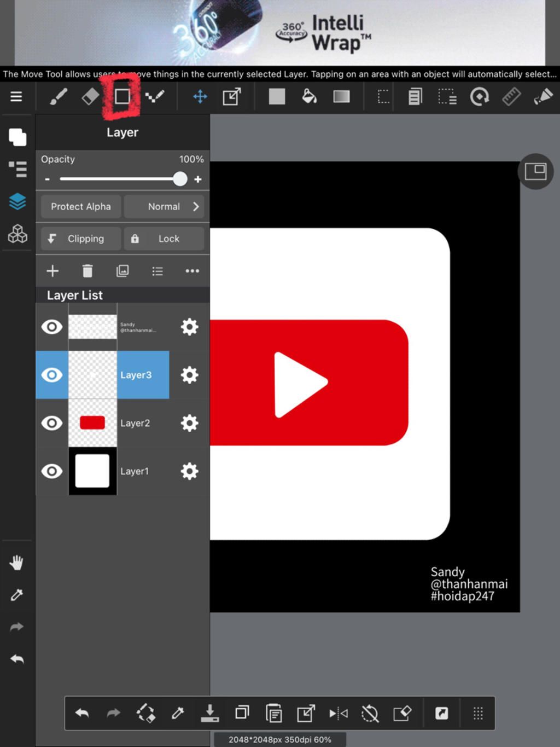
Task: Open the layer more options ellipsis
Action: 192,271
